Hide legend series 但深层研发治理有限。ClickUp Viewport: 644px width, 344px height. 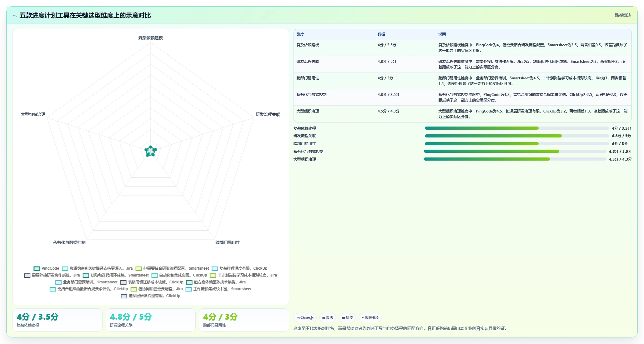pos(151,296)
